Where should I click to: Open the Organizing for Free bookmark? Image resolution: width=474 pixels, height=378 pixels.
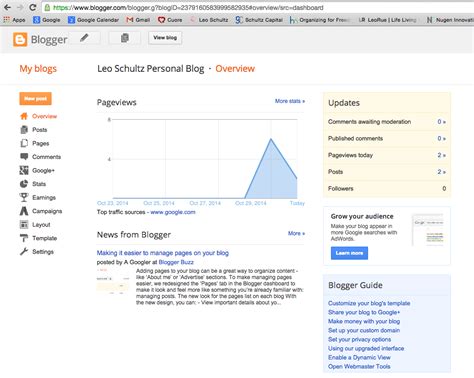point(320,20)
